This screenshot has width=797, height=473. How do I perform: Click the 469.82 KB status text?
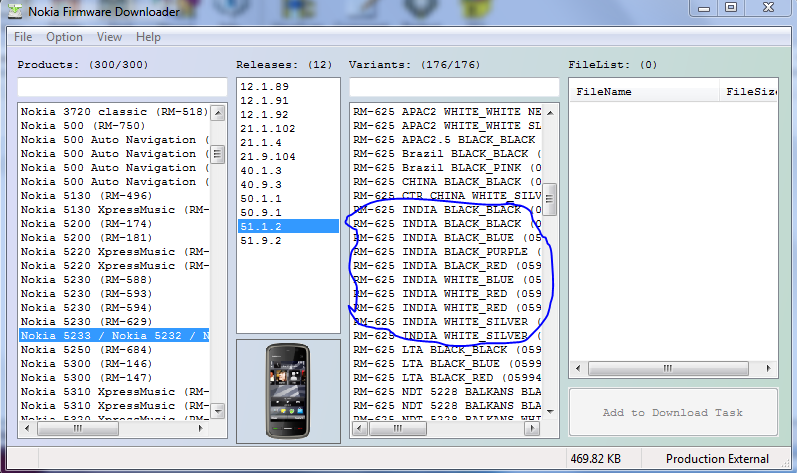[x=595, y=459]
